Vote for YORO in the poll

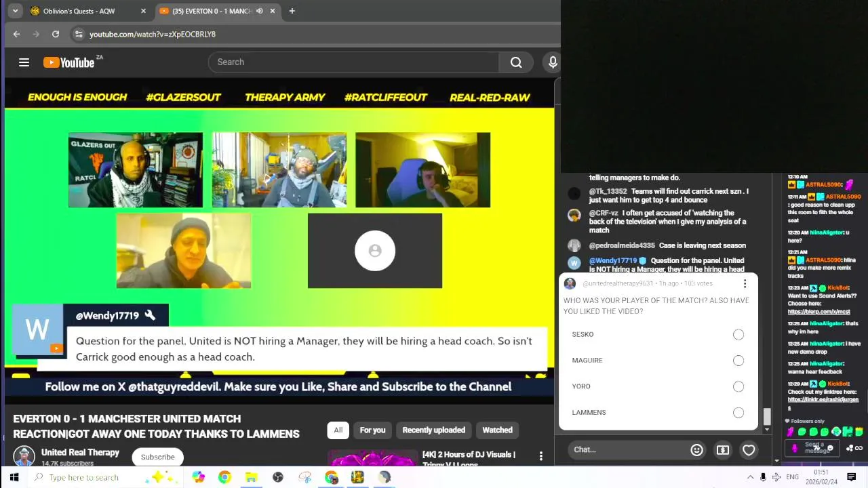[x=738, y=386]
